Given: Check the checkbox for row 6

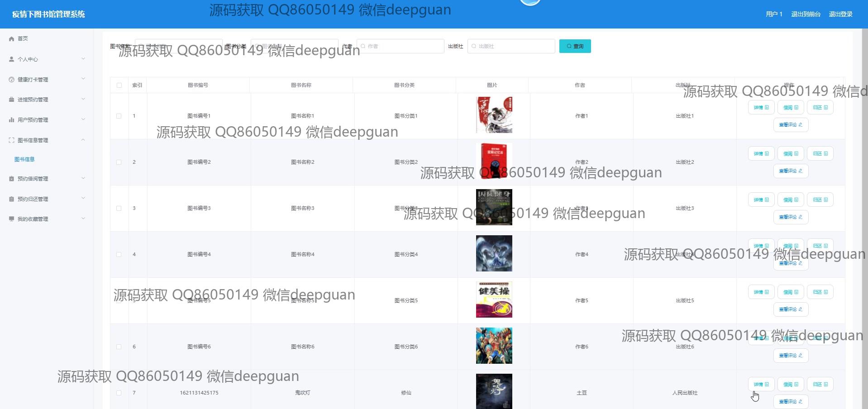Looking at the screenshot, I should pos(119,347).
